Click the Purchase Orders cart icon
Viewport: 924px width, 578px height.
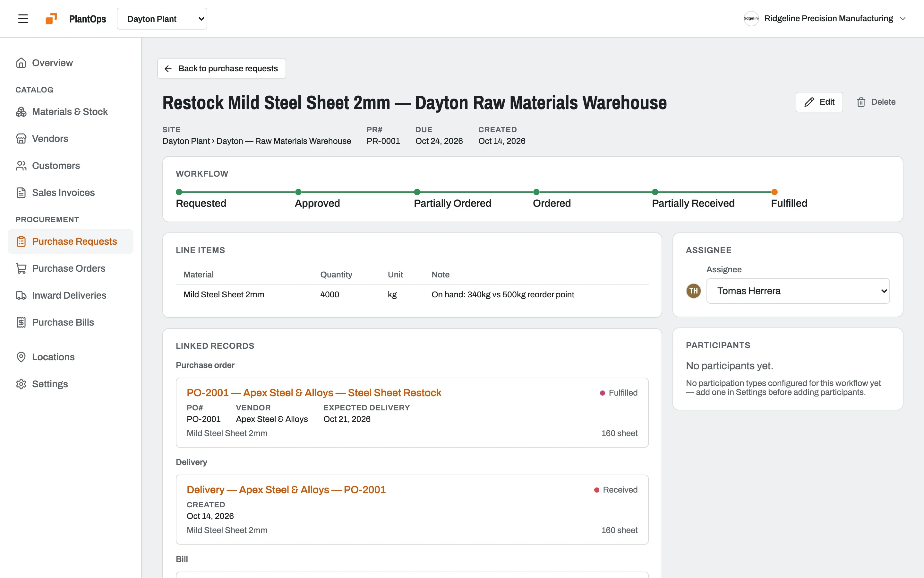coord(21,268)
